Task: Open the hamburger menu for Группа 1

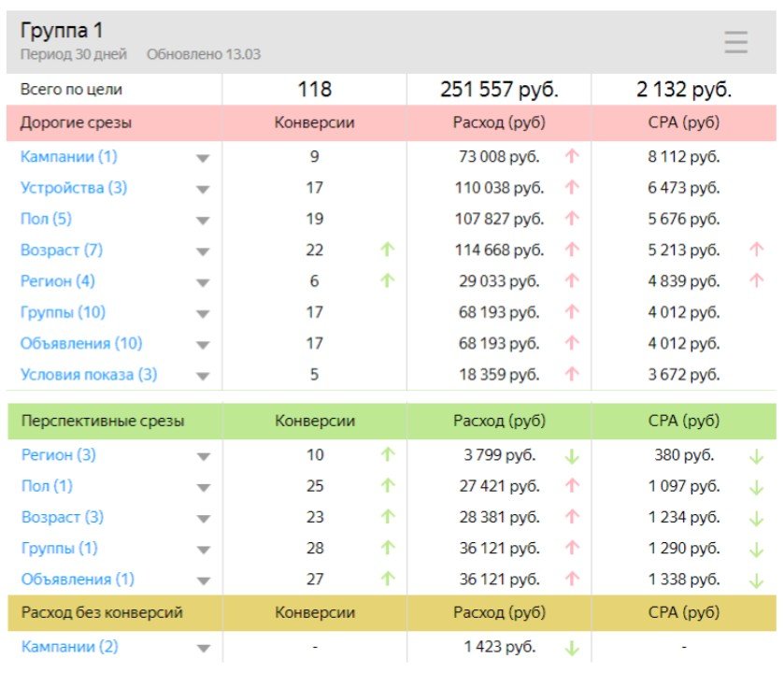Action: pyautogui.click(x=735, y=42)
